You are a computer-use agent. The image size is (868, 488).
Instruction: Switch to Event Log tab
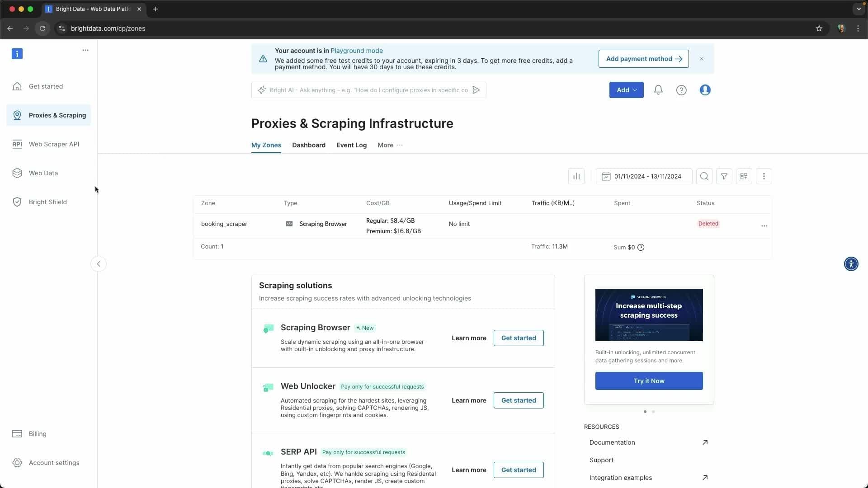351,145
